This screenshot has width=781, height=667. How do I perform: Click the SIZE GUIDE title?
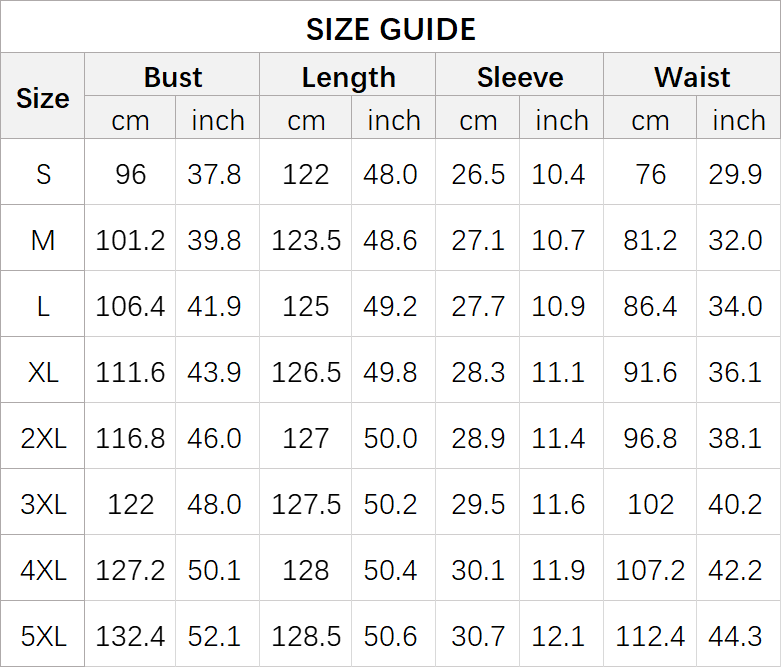click(390, 28)
